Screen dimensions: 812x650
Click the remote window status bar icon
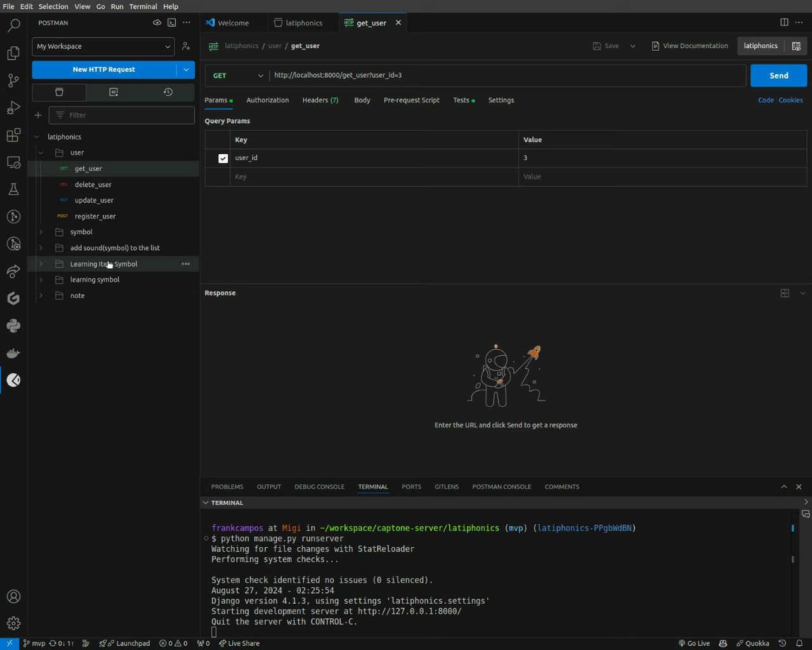10,643
